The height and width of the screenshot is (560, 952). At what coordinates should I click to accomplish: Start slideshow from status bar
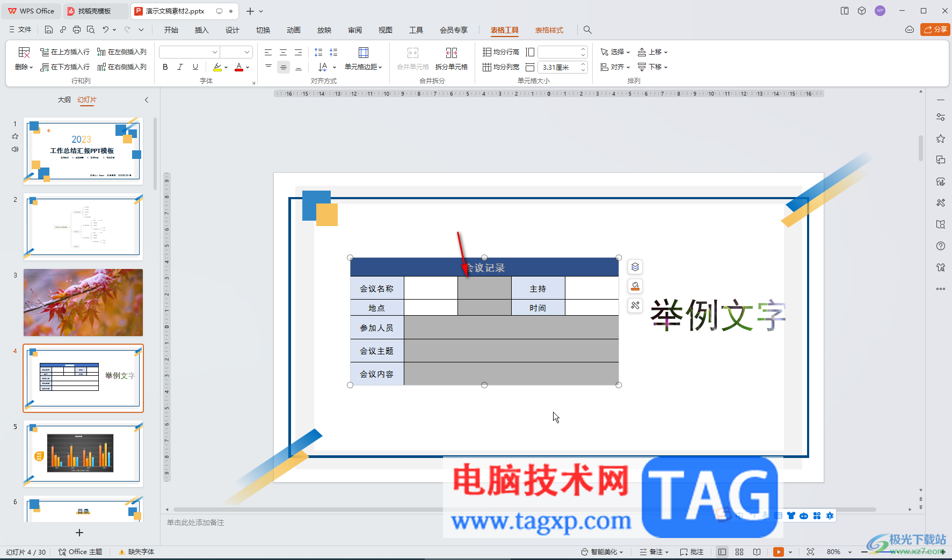tap(779, 552)
